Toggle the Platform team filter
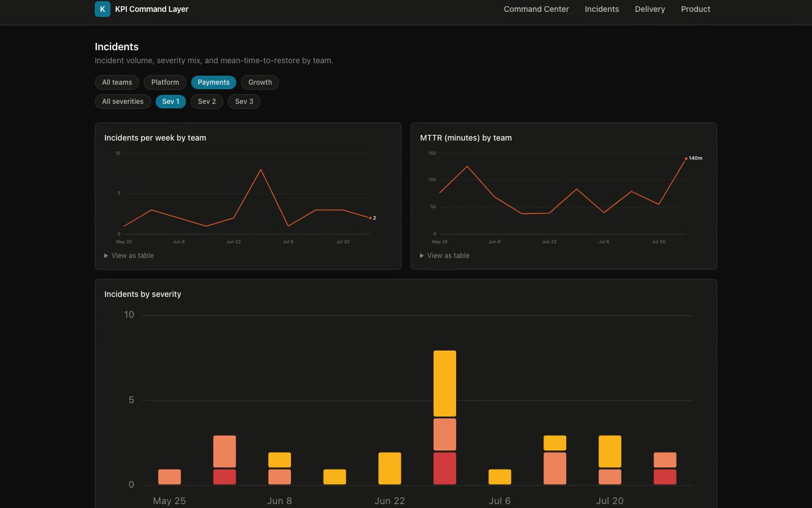Image resolution: width=812 pixels, height=508 pixels. point(165,82)
